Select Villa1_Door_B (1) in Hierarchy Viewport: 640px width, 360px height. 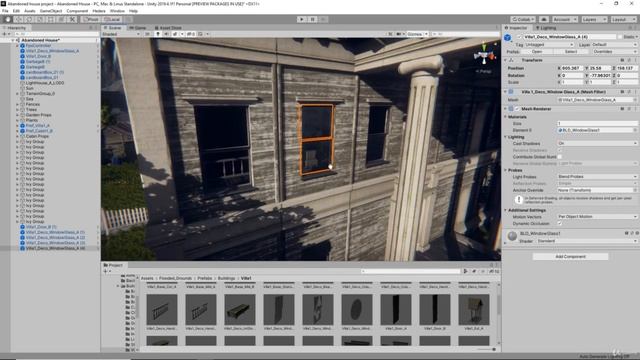click(x=41, y=227)
